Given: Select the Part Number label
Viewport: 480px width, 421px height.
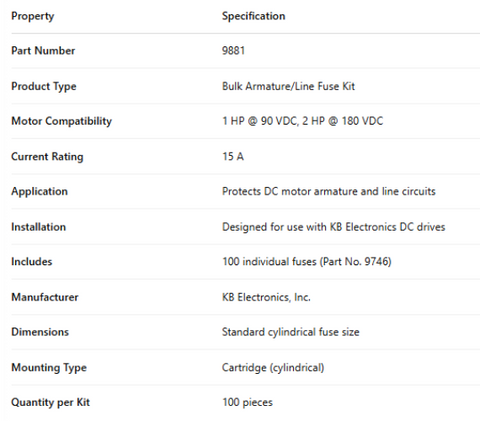Looking at the screenshot, I should click(x=43, y=51).
